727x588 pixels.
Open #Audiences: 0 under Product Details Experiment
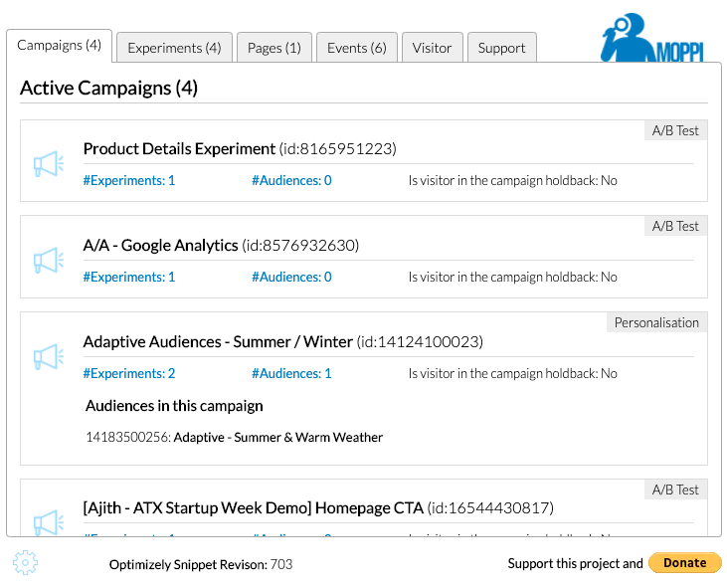[291, 180]
